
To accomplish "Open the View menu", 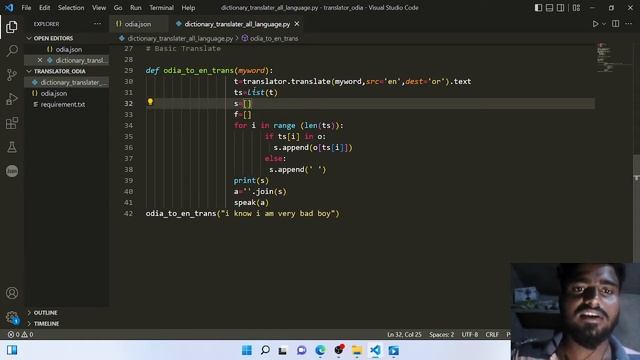I will pos(99,8).
